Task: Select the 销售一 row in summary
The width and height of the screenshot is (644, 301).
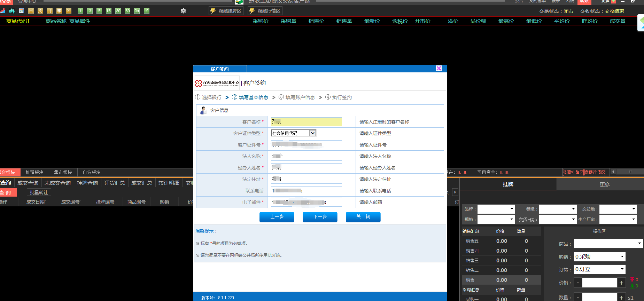Action: [x=502, y=280]
